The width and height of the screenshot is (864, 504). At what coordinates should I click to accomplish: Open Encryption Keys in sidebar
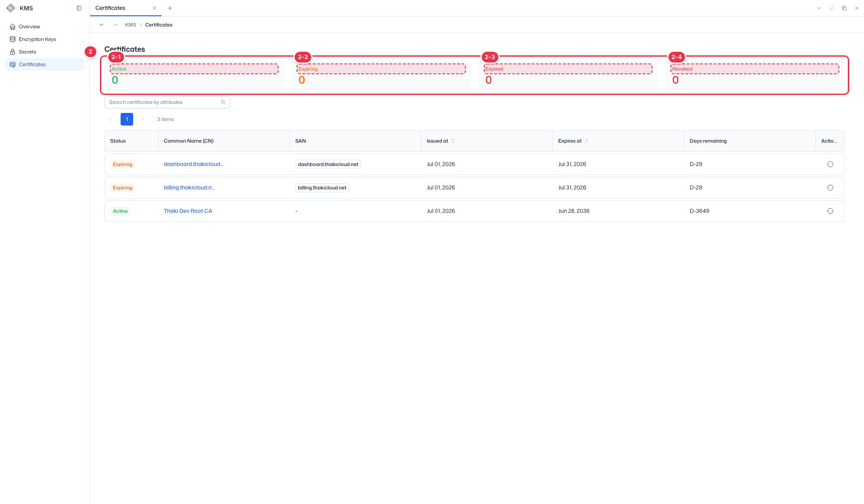coord(45,39)
